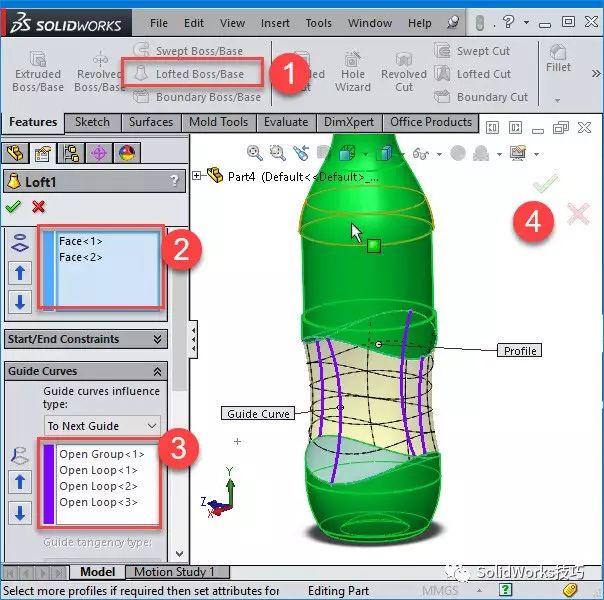Click PropertyManager scroll down arrow
Screen dimensions: 604x600
pyautogui.click(x=180, y=554)
